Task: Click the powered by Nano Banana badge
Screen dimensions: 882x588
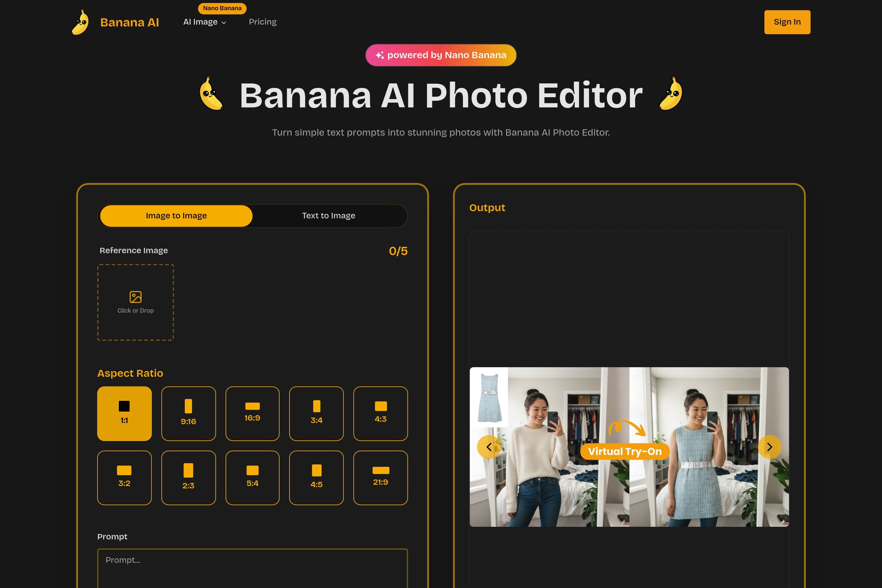Action: pos(441,55)
